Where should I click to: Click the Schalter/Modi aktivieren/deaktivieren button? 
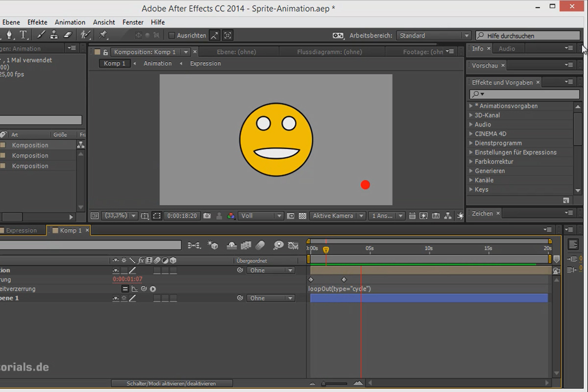[x=171, y=383]
